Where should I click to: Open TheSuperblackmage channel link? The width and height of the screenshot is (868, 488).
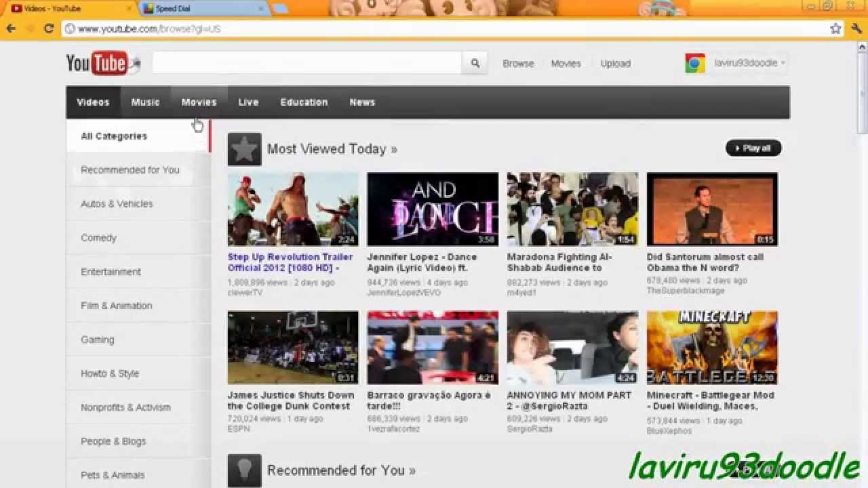686,291
